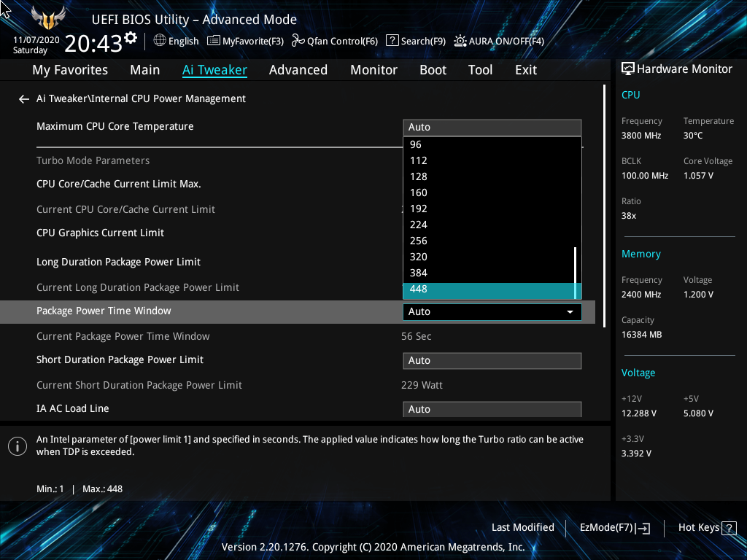Open IA AC Load Line Auto field
747x560 pixels.
(x=492, y=409)
